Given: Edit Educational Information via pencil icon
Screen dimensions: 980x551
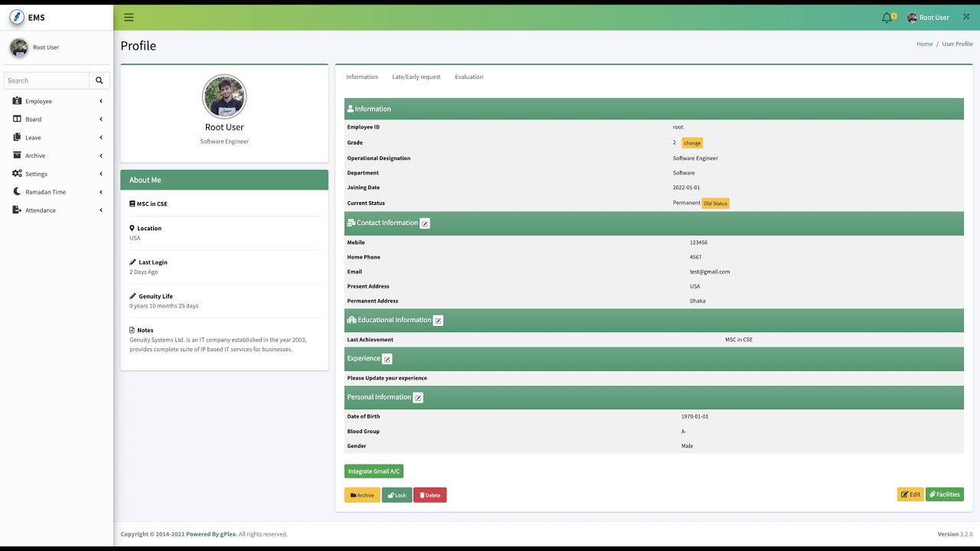Looking at the screenshot, I should pyautogui.click(x=438, y=321).
